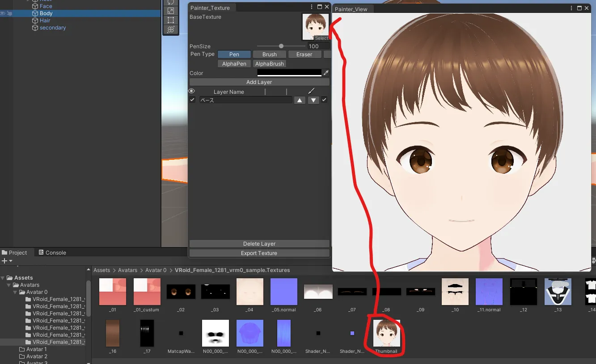Click the Export Texture button
The width and height of the screenshot is (596, 364).
[259, 253]
